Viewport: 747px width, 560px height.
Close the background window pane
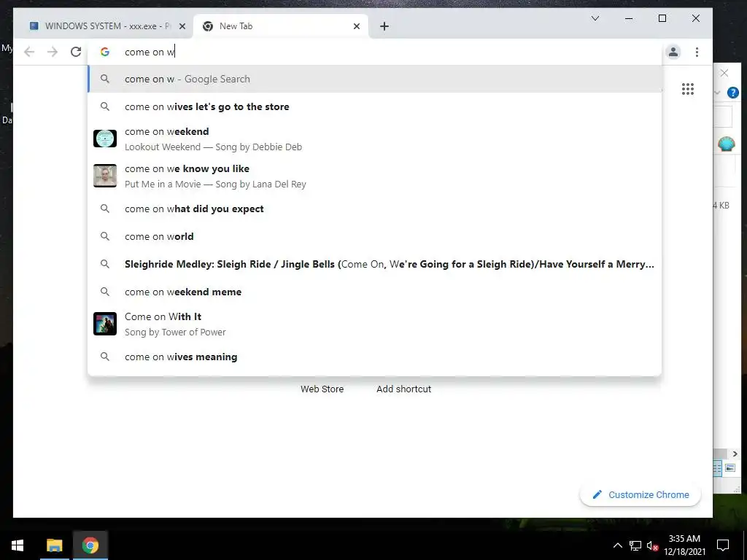pyautogui.click(x=724, y=74)
